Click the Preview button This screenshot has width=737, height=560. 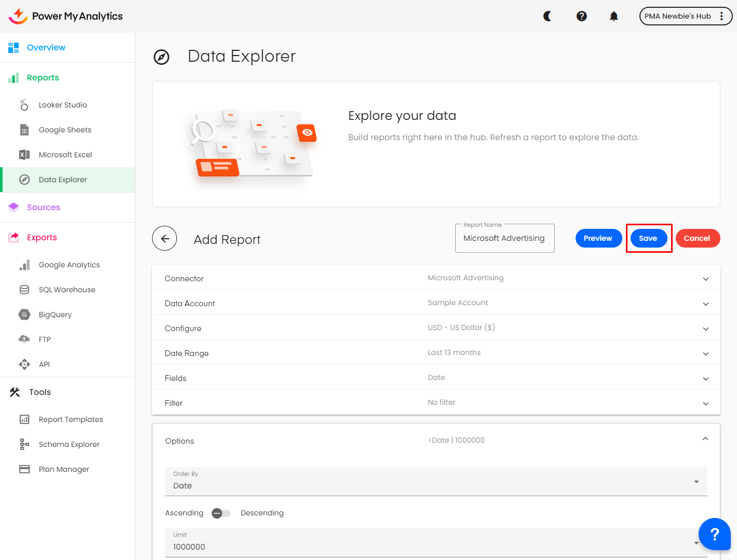598,238
